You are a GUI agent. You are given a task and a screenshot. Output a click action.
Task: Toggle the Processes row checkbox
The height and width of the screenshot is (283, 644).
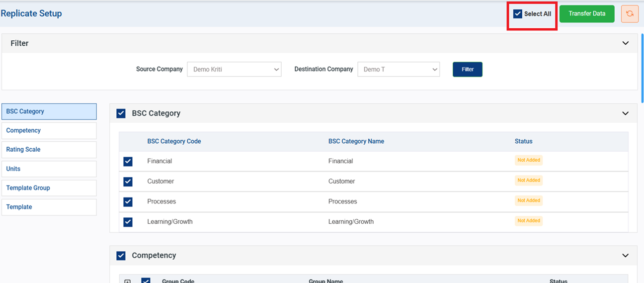128,201
